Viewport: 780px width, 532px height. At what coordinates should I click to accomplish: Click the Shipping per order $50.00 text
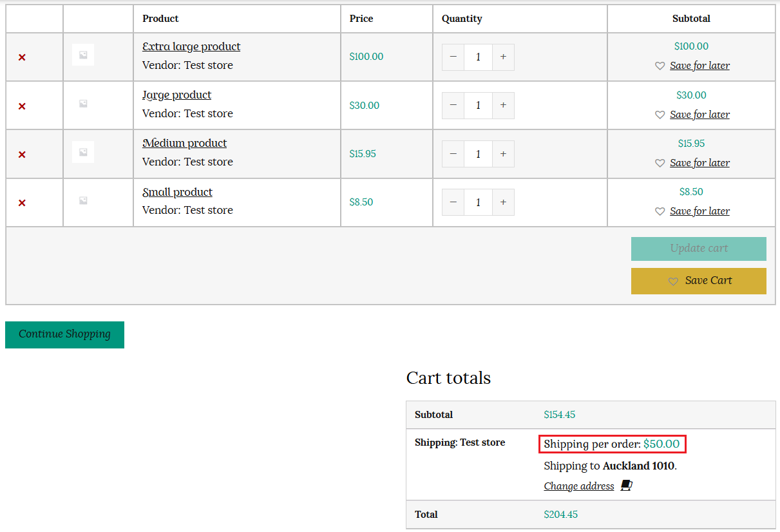[x=612, y=444]
